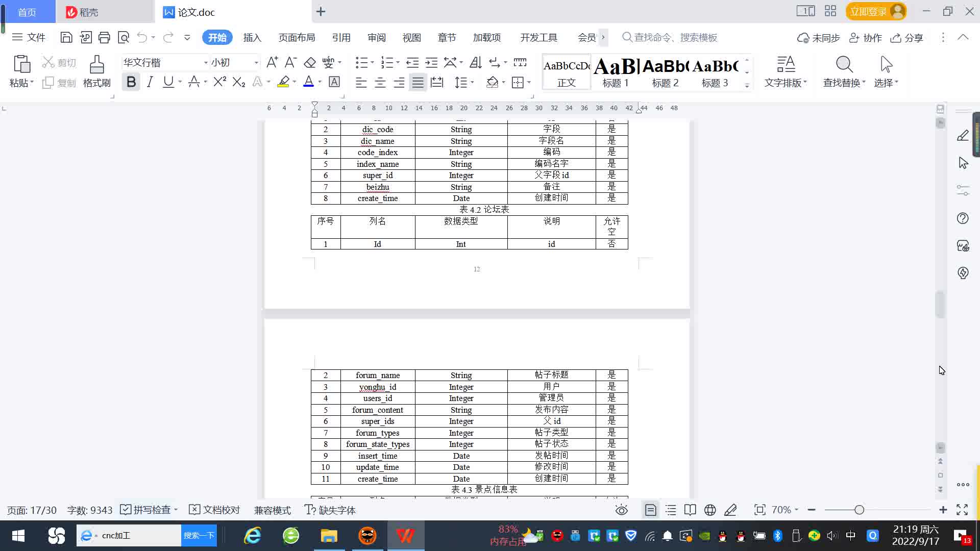
Task: Open the 文件 menu
Action: 29,37
